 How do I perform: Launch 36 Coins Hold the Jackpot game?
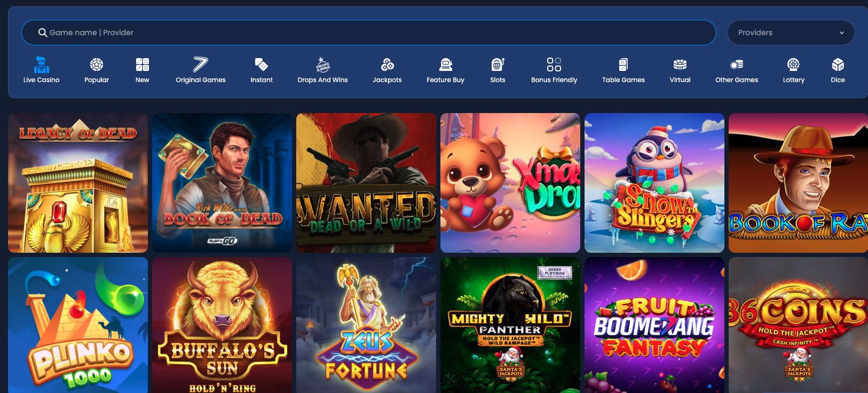[x=798, y=325]
